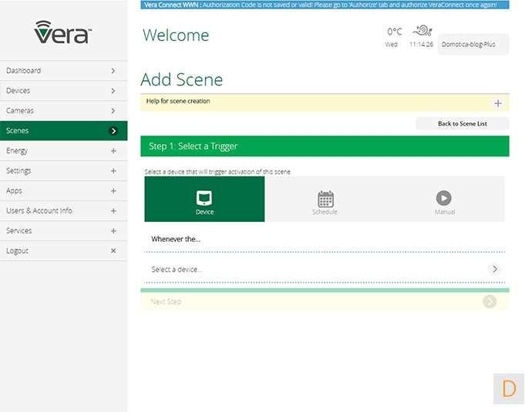
Task: Click the orange D badge icon
Action: tap(509, 388)
